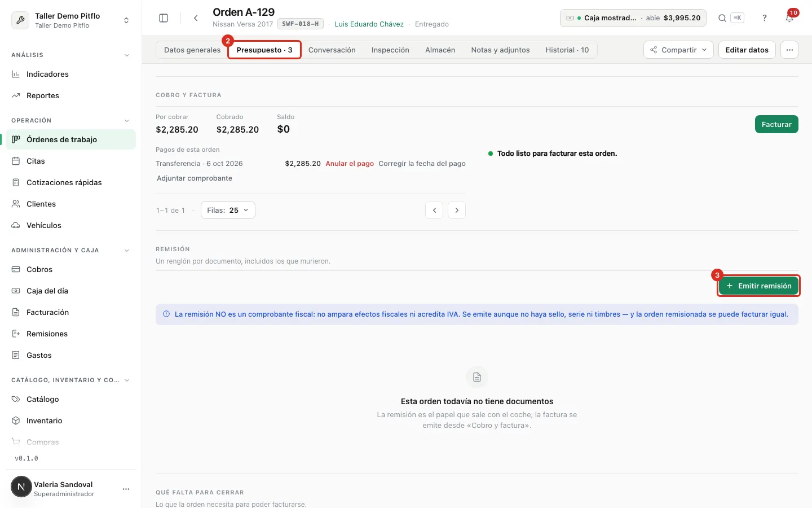Open the Notas y adjuntos tab
This screenshot has height=508, width=812.
pos(501,50)
